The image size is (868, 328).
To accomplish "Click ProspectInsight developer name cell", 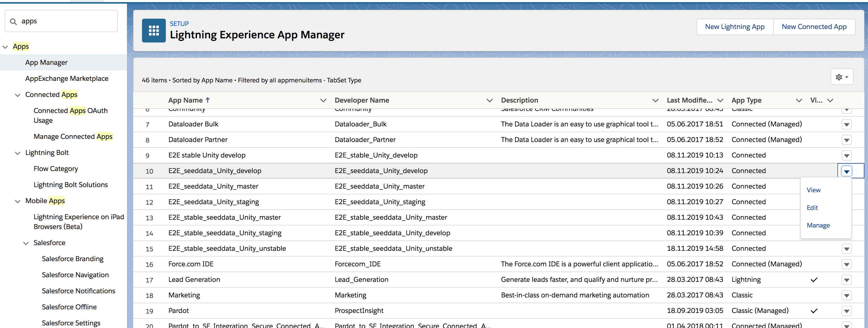I will (359, 311).
